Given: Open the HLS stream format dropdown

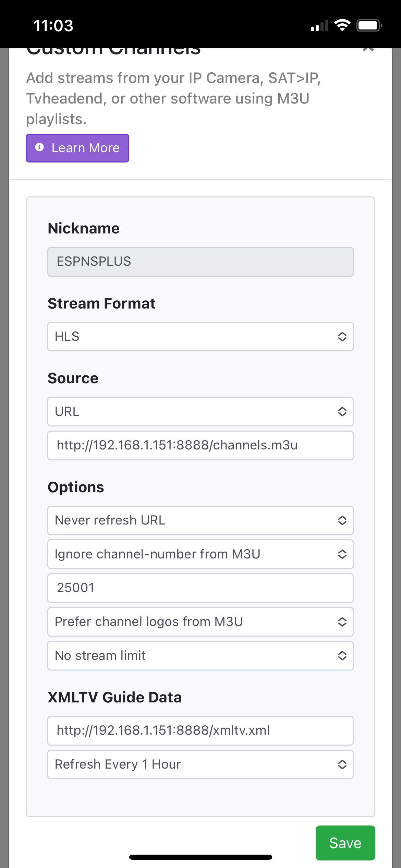Looking at the screenshot, I should pyautogui.click(x=200, y=337).
